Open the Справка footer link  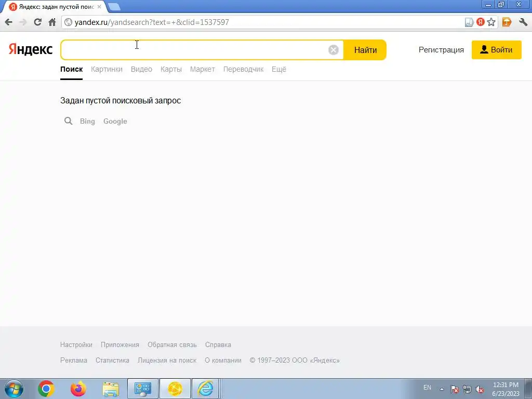(218, 345)
